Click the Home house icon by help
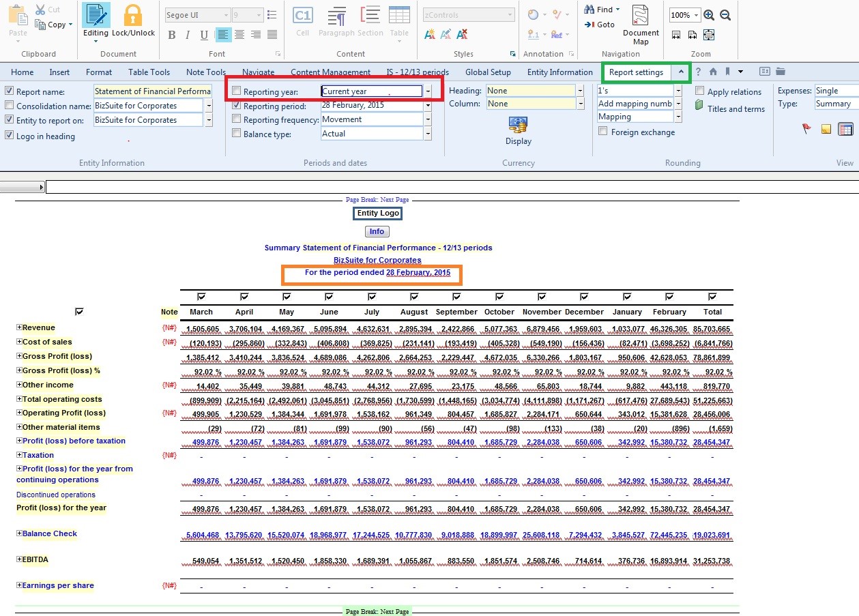This screenshot has height=616, width=859. (713, 72)
